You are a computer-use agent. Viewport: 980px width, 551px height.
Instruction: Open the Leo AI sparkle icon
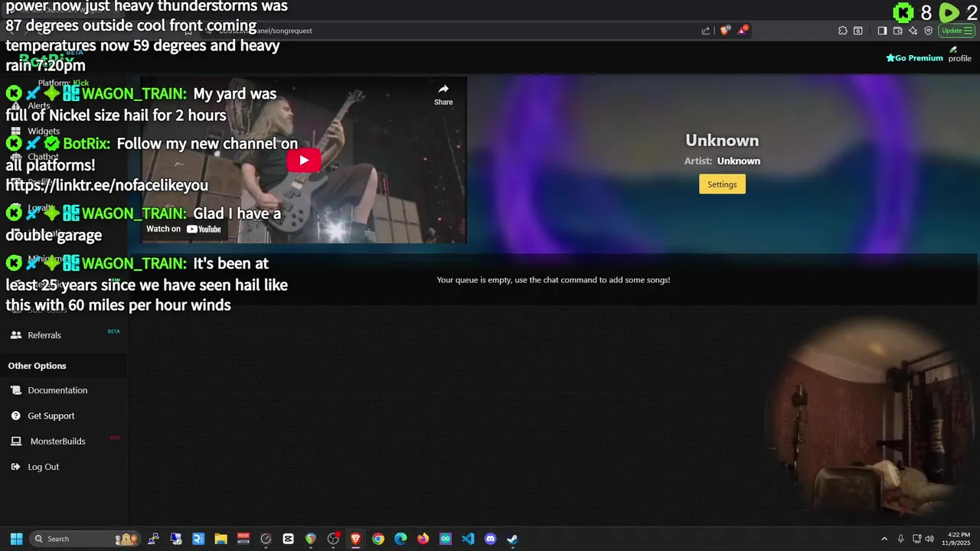pyautogui.click(x=913, y=31)
